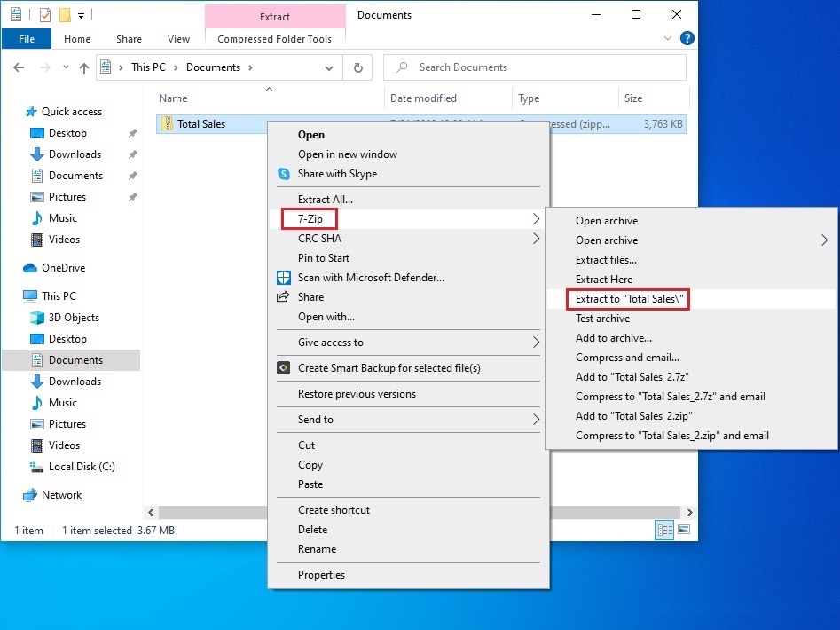Open the Customize Quick Access Toolbar dropdown
This screenshot has height=630, width=840.
(80, 15)
